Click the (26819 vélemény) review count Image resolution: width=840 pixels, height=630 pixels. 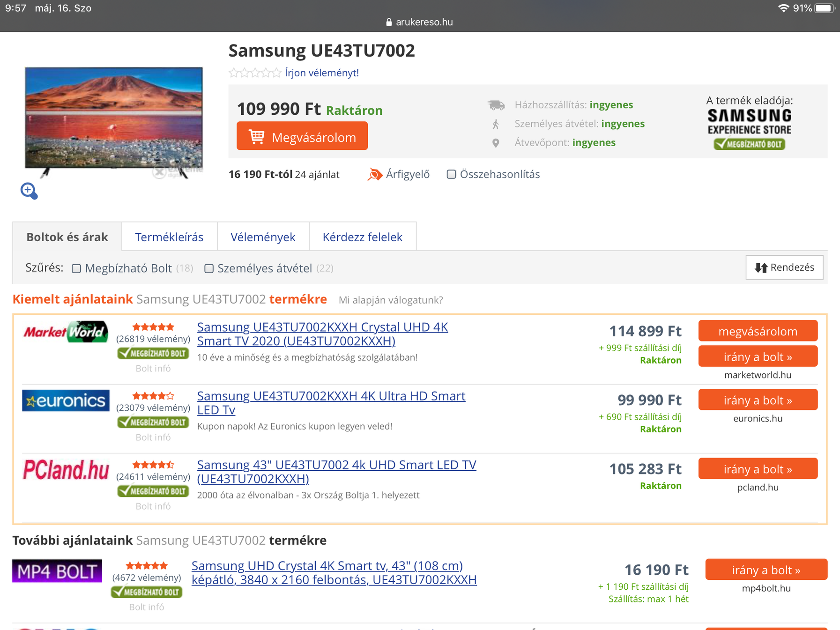pyautogui.click(x=153, y=339)
